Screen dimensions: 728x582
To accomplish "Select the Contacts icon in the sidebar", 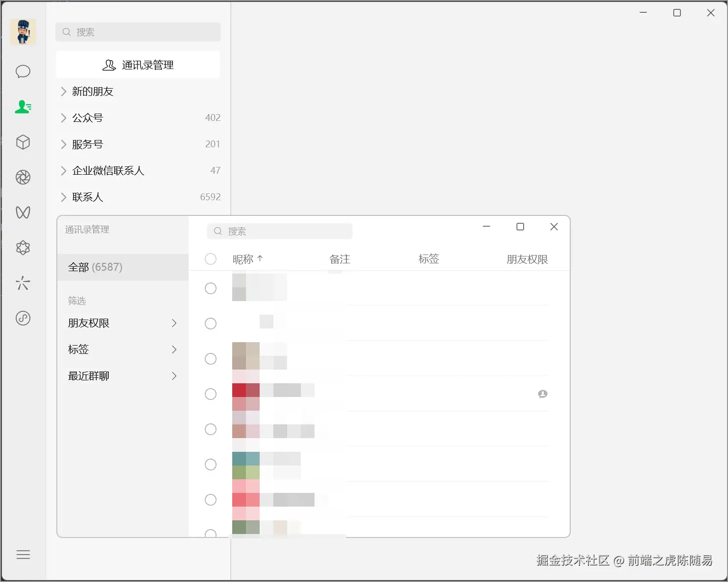I will 23,107.
